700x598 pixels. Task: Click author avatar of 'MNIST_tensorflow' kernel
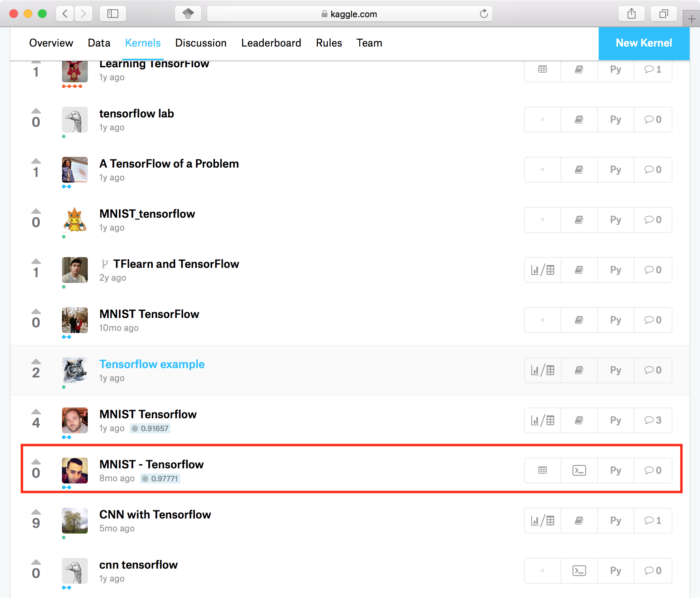pyautogui.click(x=75, y=220)
